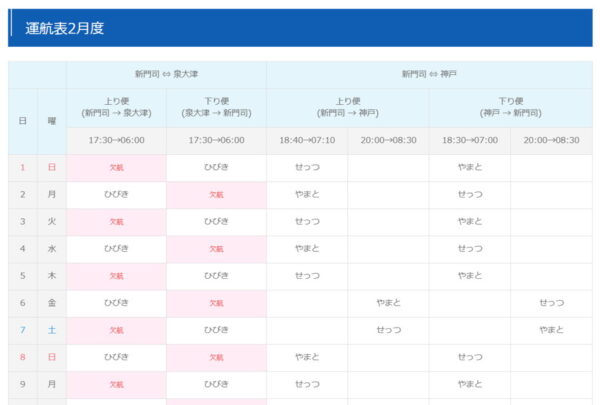The image size is (600, 405).
Task: Click the 下り便 (泉大津 → 新門司) column header
Action: tap(216, 107)
